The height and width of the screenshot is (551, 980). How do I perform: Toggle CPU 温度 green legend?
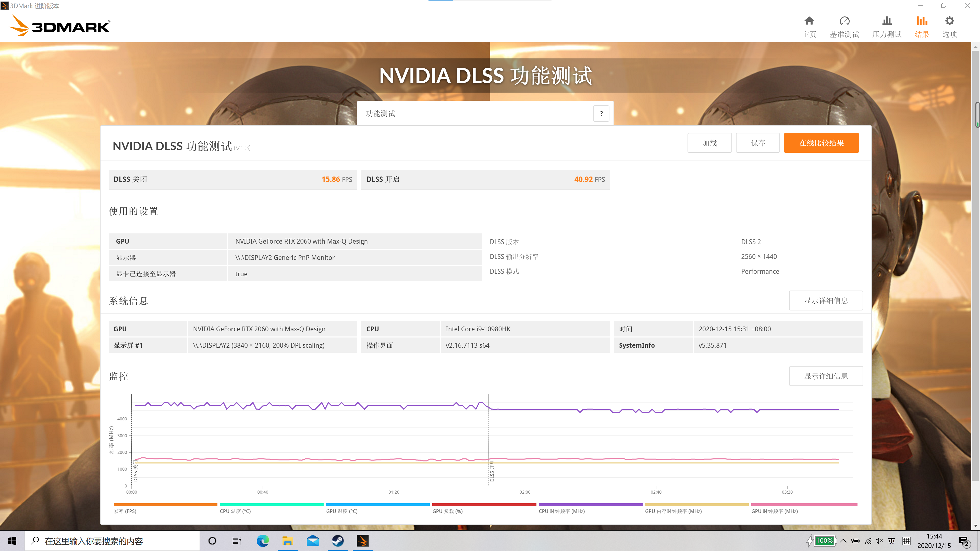[272, 508]
